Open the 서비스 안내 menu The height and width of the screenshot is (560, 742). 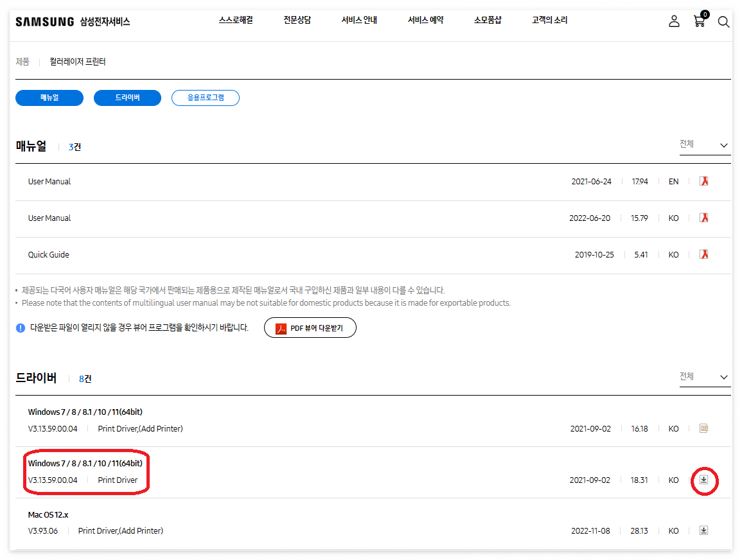359,20
